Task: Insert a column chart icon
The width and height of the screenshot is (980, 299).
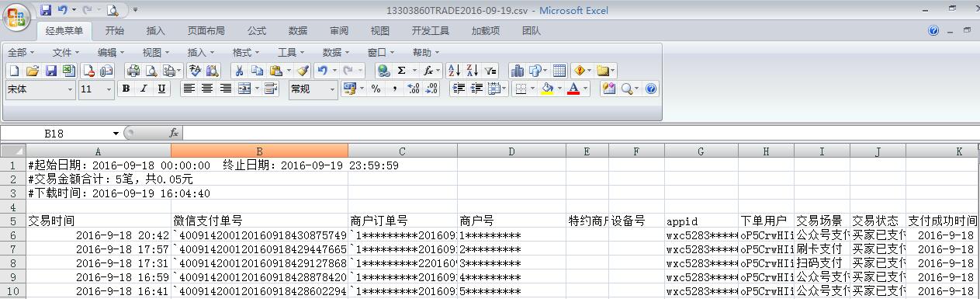Action: pos(517,70)
